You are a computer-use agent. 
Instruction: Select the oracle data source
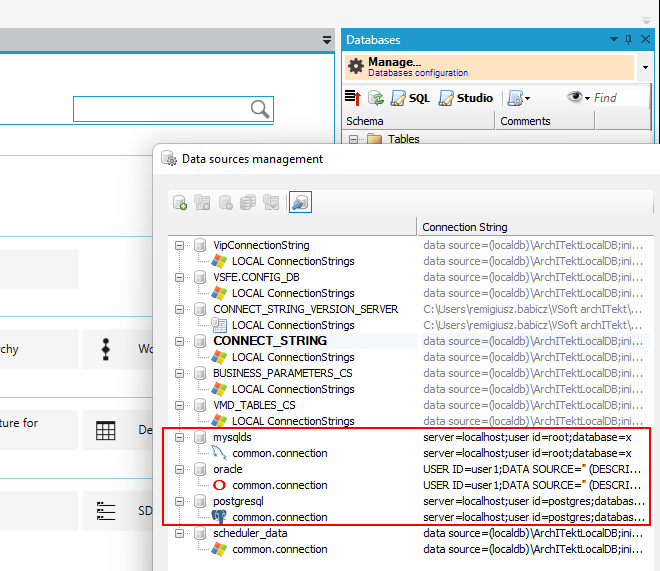pos(227,469)
